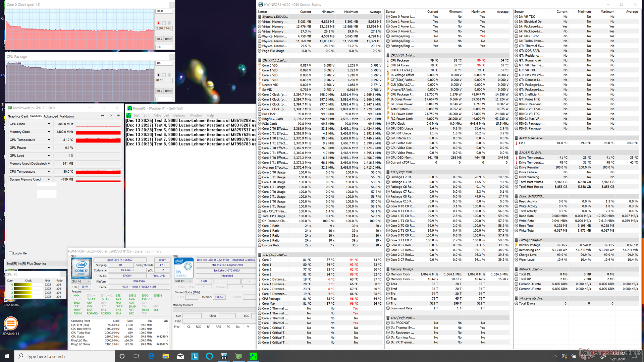Image resolution: width=644 pixels, height=362 pixels.
Task: Expand the GPU Clock sensor dropdown
Action: 49,124
